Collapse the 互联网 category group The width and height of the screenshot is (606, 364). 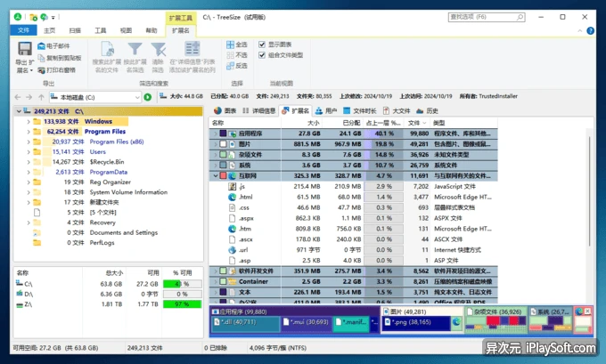pyautogui.click(x=216, y=175)
